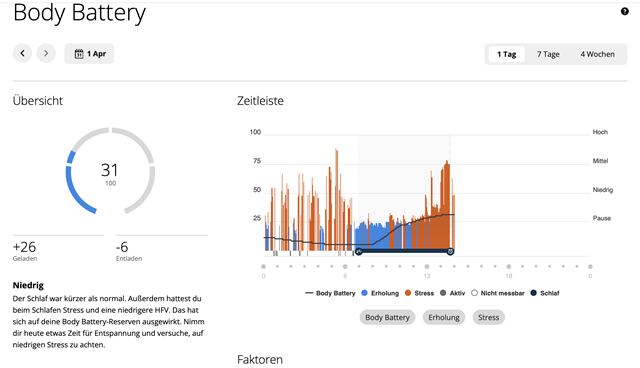Open the 1 Apr date picker
This screenshot has width=640, height=368.
pos(89,54)
